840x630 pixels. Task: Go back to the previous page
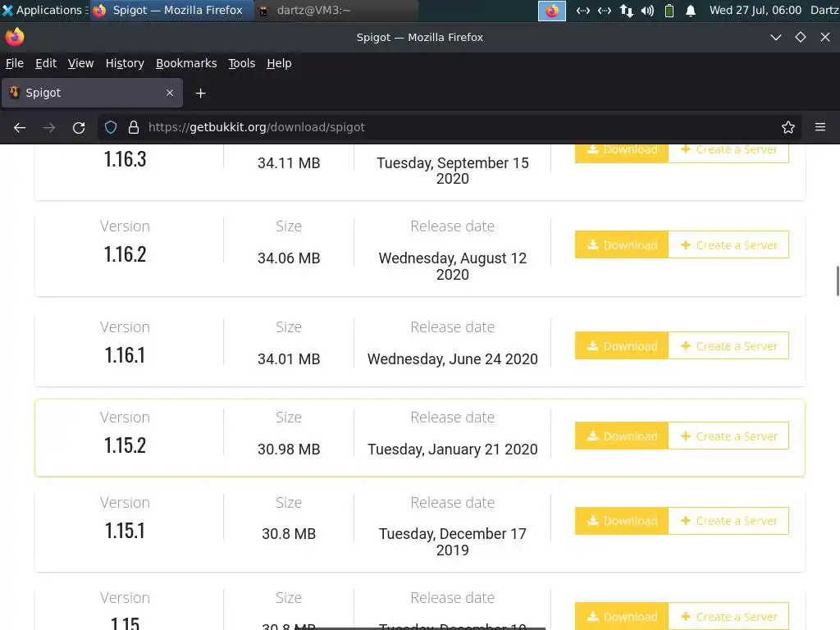coord(20,127)
